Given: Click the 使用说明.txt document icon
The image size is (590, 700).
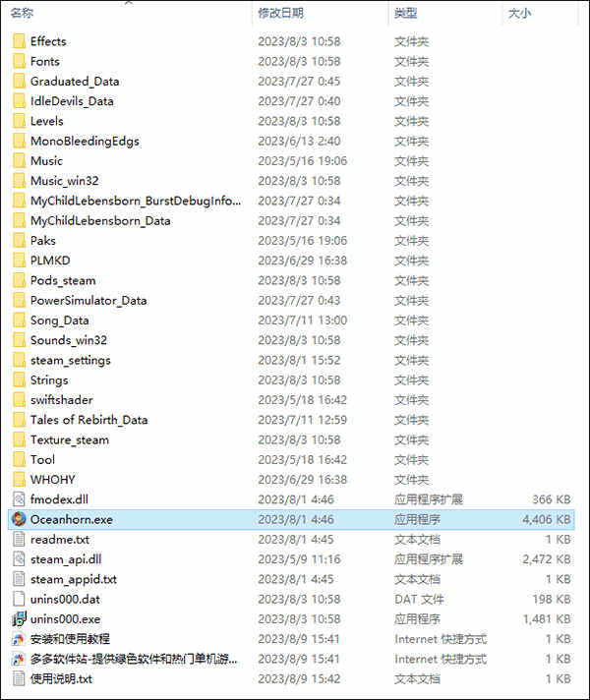Looking at the screenshot, I should tap(19, 678).
